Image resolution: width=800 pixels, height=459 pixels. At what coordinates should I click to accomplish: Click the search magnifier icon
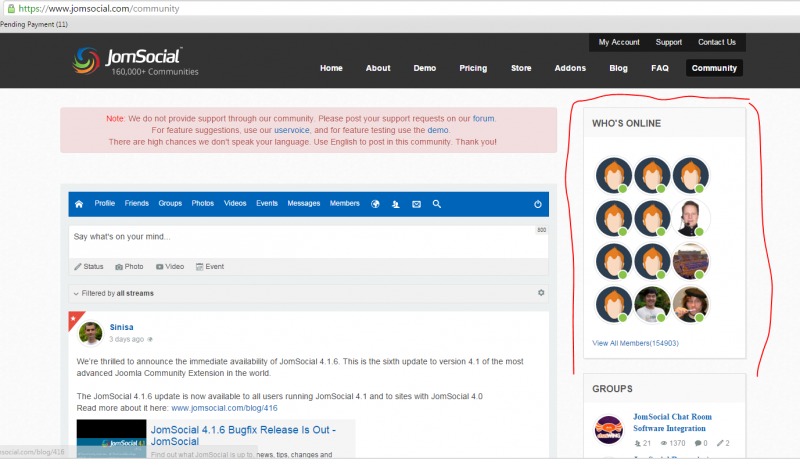click(x=437, y=204)
